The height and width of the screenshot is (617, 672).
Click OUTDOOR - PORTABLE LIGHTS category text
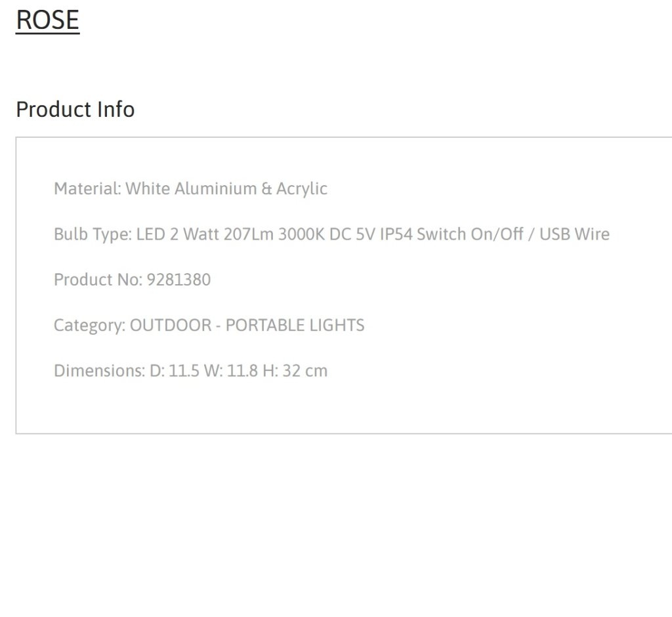pos(247,326)
